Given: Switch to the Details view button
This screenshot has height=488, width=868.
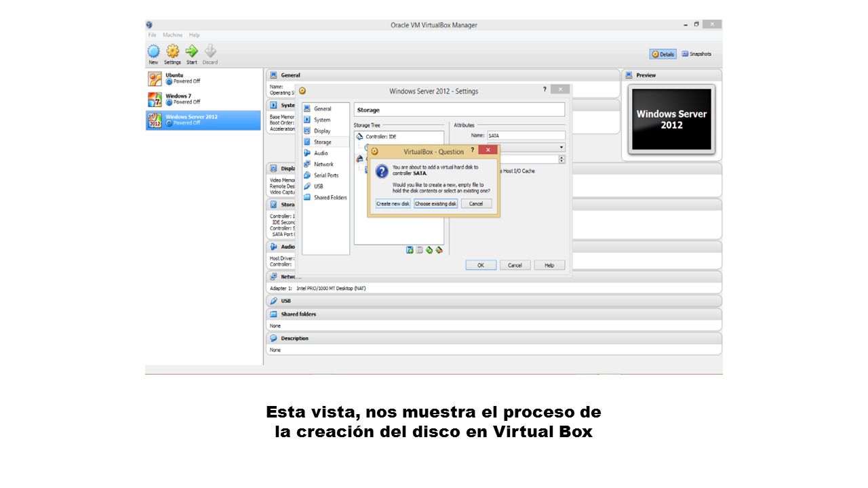Looking at the screenshot, I should tap(663, 54).
